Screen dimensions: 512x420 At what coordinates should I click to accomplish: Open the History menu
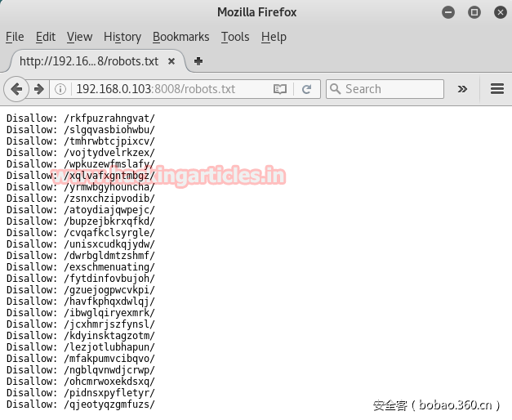click(x=122, y=37)
